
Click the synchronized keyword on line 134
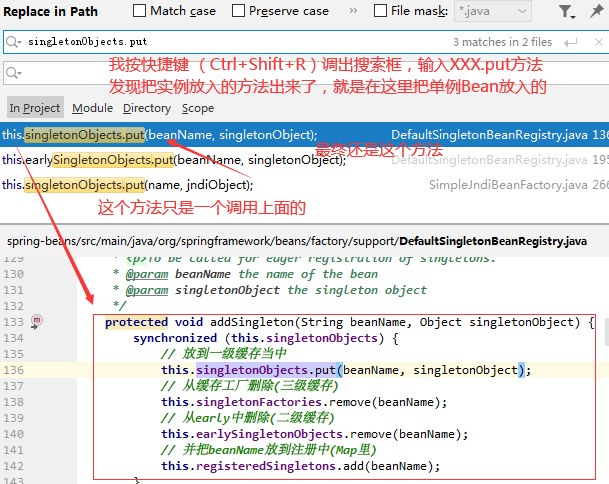175,338
